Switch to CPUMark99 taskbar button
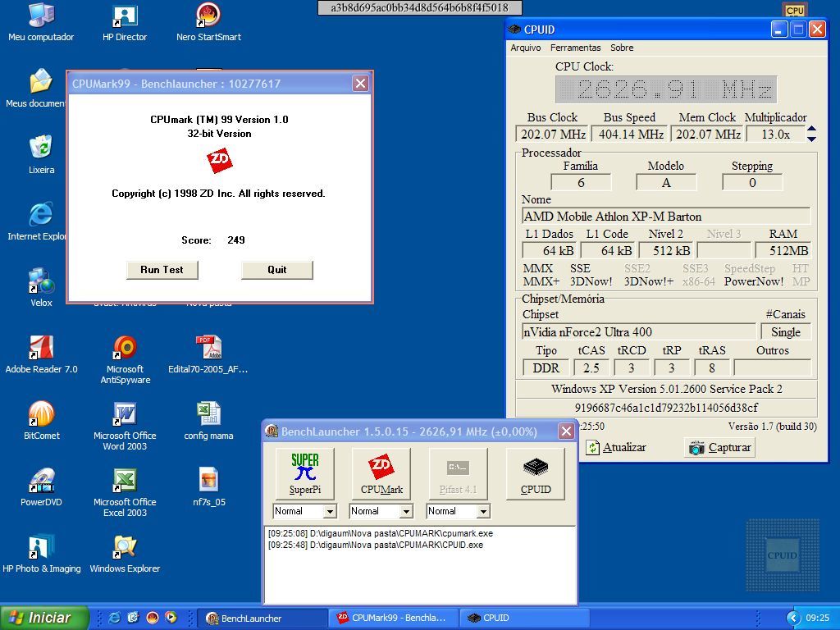The height and width of the screenshot is (630, 840). [x=394, y=619]
